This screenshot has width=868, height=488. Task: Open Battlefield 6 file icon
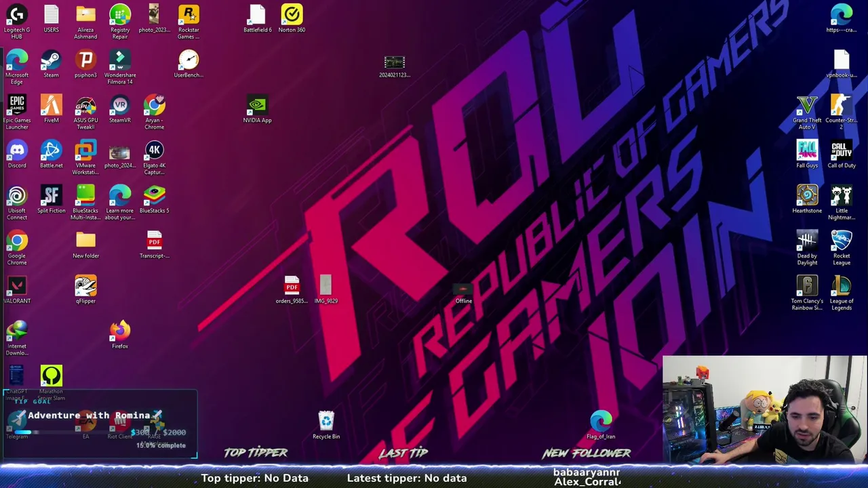pos(257,18)
